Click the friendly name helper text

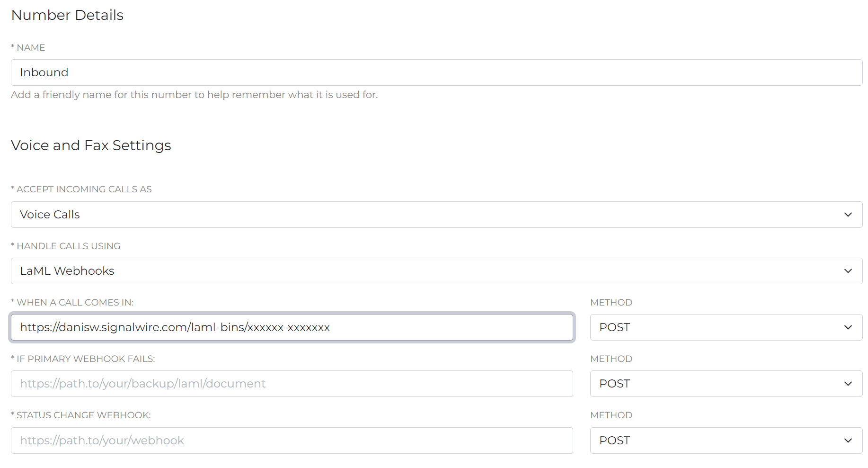(195, 95)
